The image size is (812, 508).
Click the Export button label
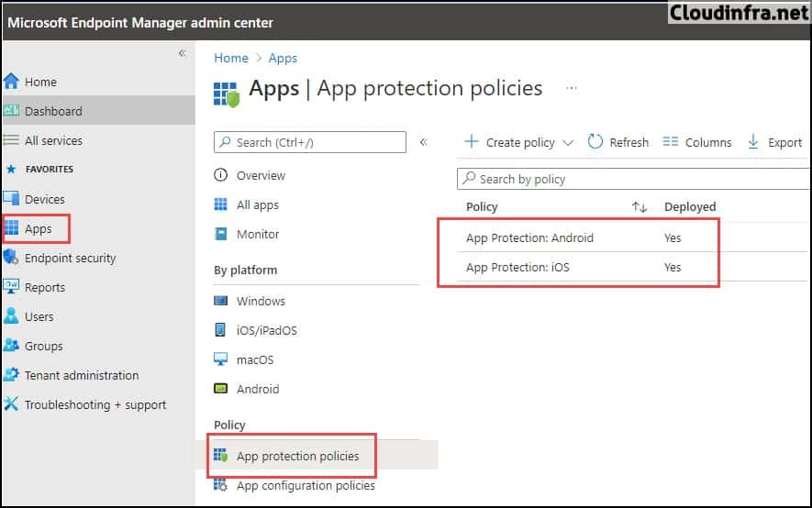785,143
